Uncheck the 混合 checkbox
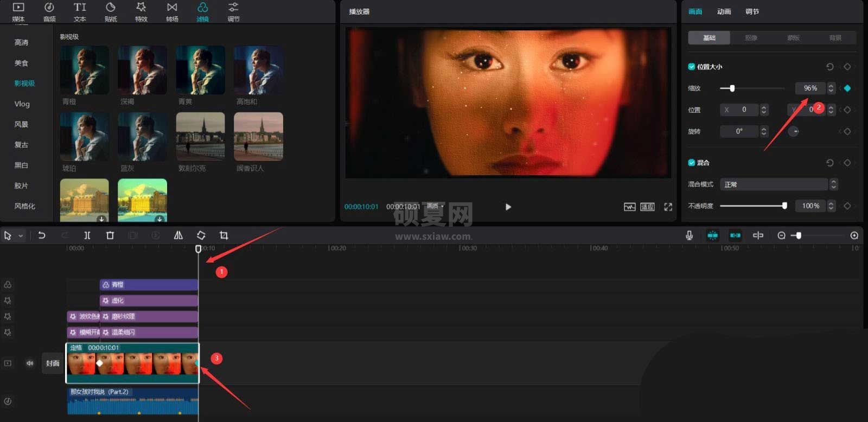 coord(691,163)
